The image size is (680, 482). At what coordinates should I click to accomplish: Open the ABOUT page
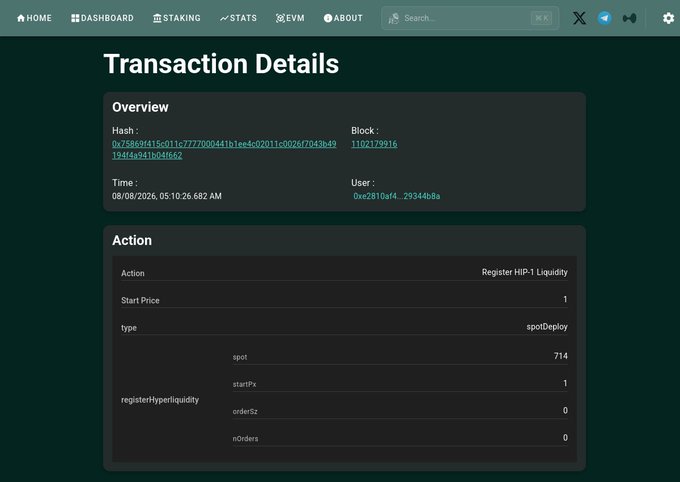343,18
